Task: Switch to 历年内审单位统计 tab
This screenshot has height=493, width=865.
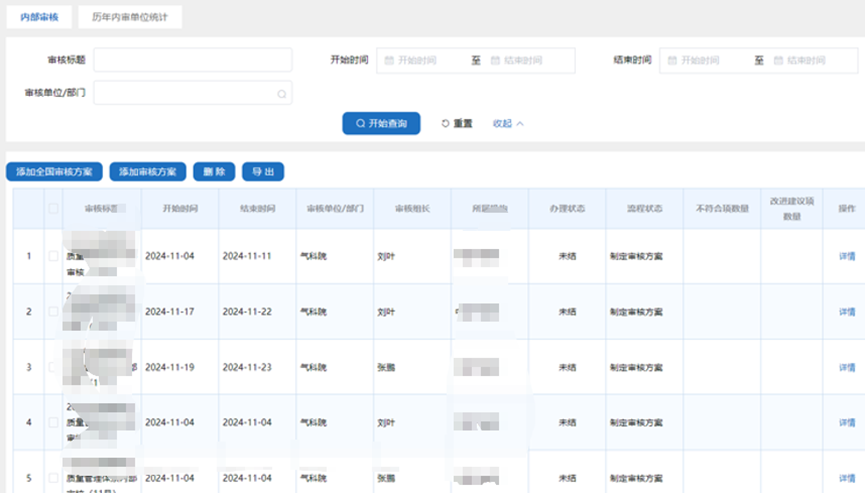Action: click(x=130, y=17)
